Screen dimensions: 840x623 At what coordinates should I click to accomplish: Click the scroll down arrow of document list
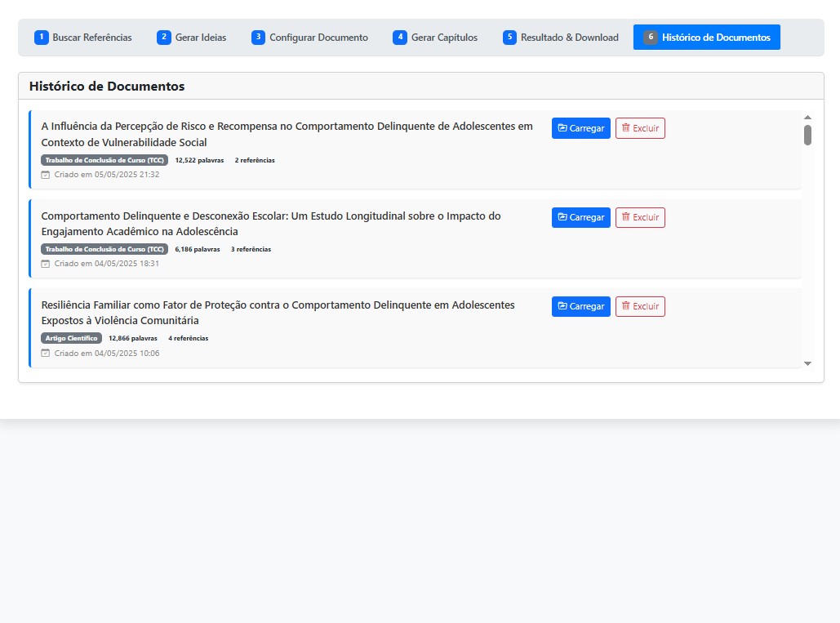click(x=807, y=363)
